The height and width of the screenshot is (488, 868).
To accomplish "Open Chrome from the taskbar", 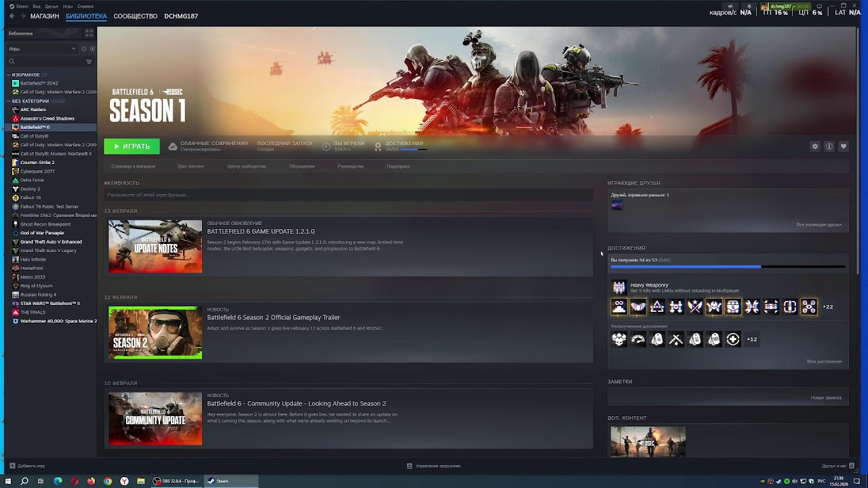I will coord(108,481).
